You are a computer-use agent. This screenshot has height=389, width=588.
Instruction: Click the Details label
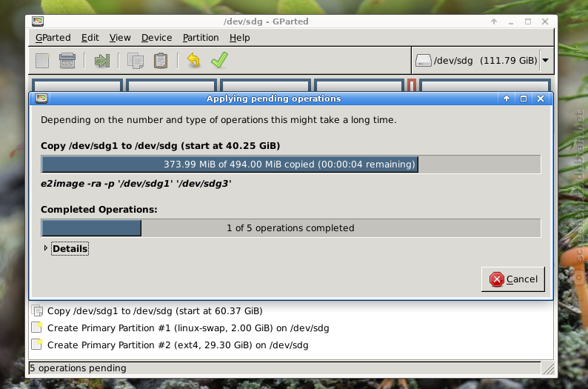click(x=70, y=249)
